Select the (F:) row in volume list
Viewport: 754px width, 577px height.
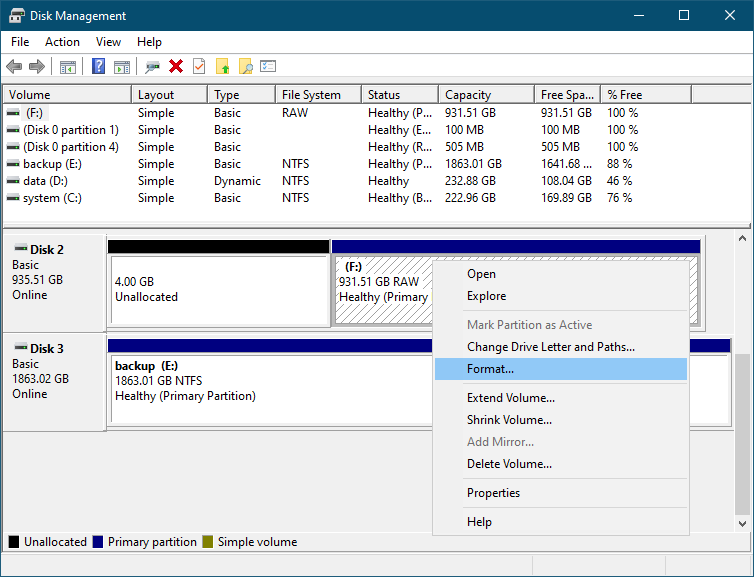[347, 113]
